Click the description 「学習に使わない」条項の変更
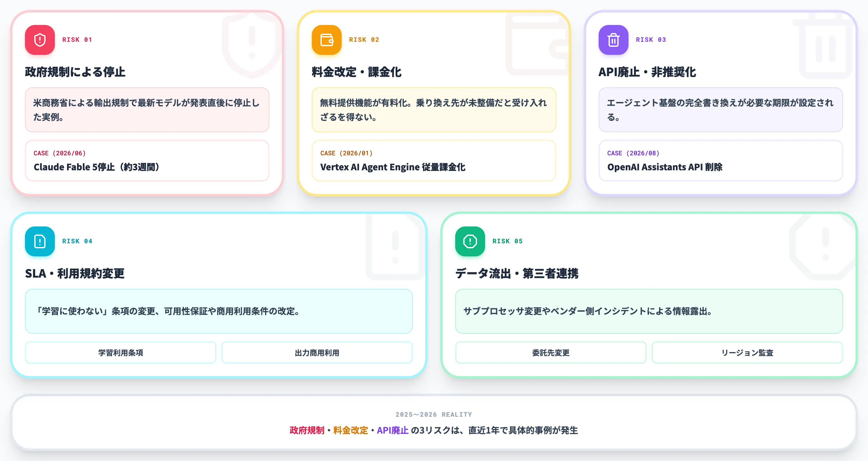The height and width of the screenshot is (461, 868). (x=219, y=311)
